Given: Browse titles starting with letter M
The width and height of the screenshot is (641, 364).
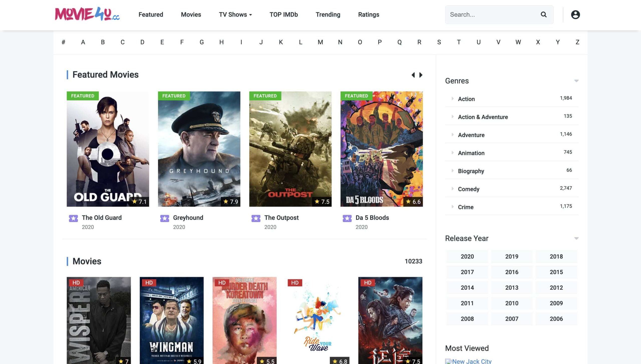Looking at the screenshot, I should point(320,42).
